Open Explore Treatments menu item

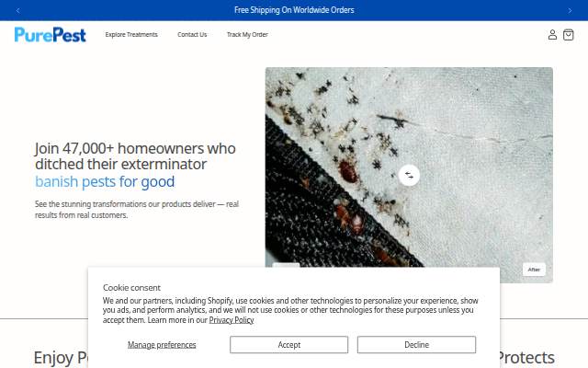(x=131, y=35)
